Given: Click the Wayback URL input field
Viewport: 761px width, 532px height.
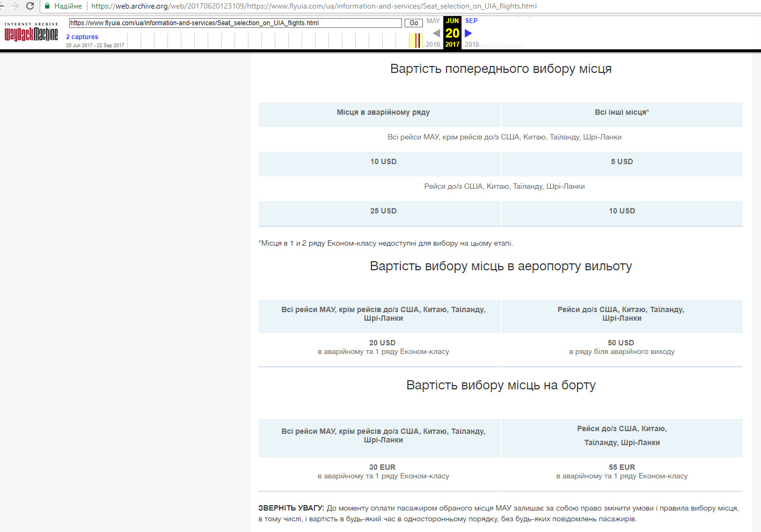Looking at the screenshot, I should coord(235,23).
